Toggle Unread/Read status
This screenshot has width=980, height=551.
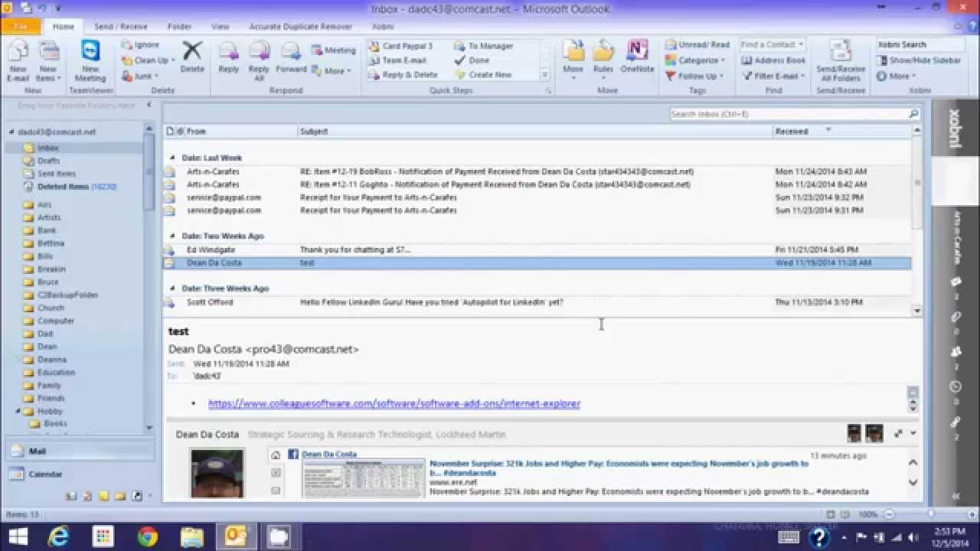click(697, 45)
